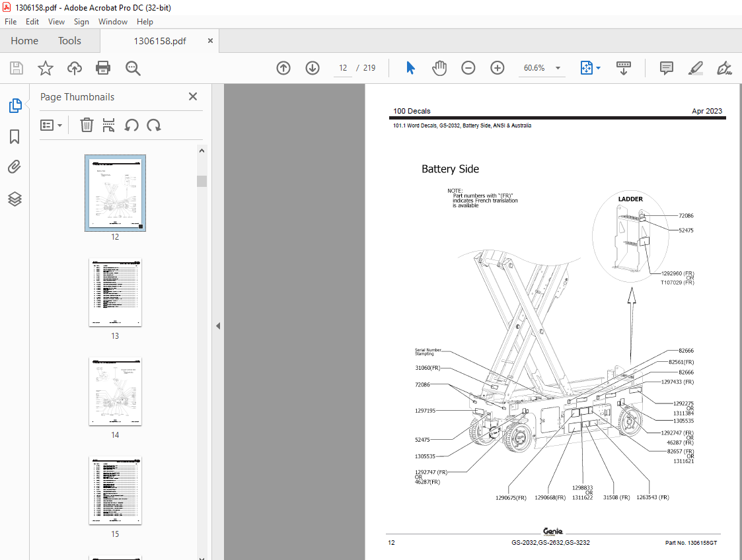This screenshot has height=560, width=742.
Task: Close the 1306158.pdf tab
Action: point(210,41)
